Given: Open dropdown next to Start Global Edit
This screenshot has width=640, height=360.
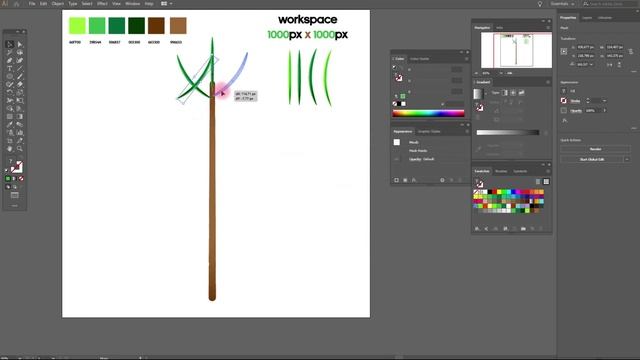Looking at the screenshot, I should (x=627, y=159).
